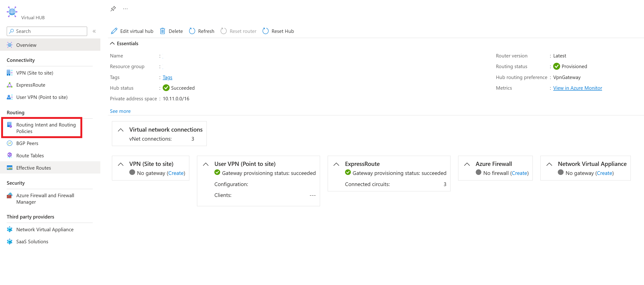
Task: Collapse the Azure Firewall card
Action: click(x=467, y=164)
